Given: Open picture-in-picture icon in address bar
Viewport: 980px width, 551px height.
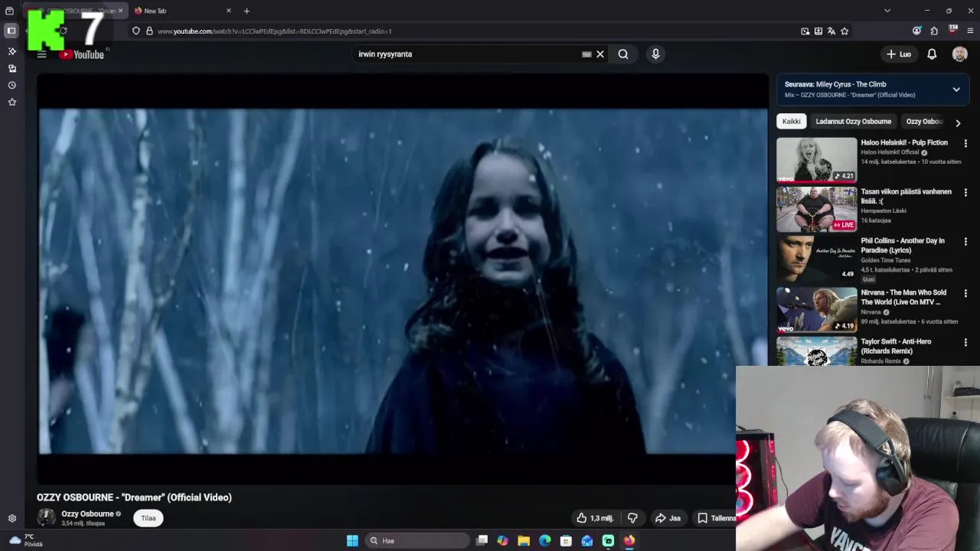Looking at the screenshot, I should [x=805, y=31].
